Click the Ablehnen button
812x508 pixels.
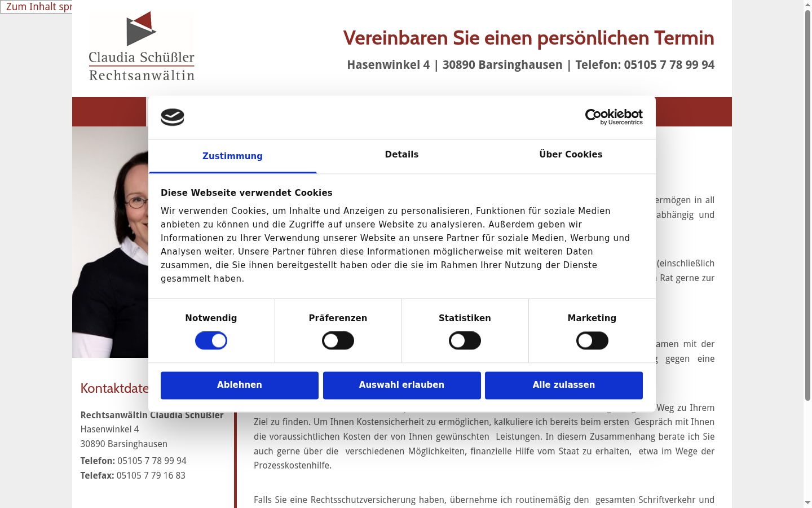(x=240, y=385)
